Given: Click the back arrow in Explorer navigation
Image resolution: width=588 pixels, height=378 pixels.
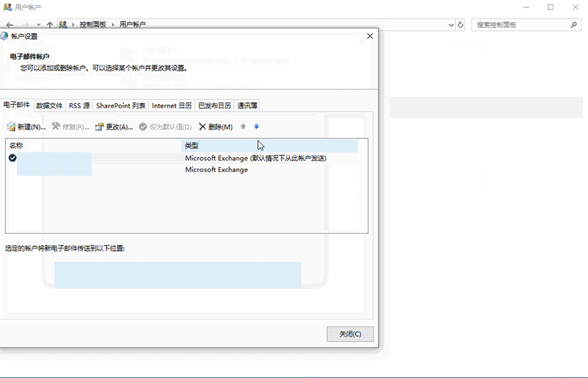Looking at the screenshot, I should click(x=10, y=24).
